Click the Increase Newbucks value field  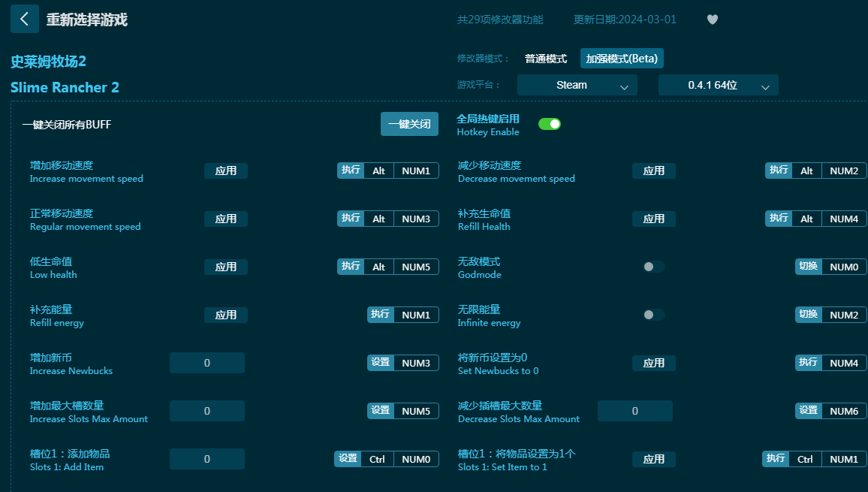[x=207, y=363]
